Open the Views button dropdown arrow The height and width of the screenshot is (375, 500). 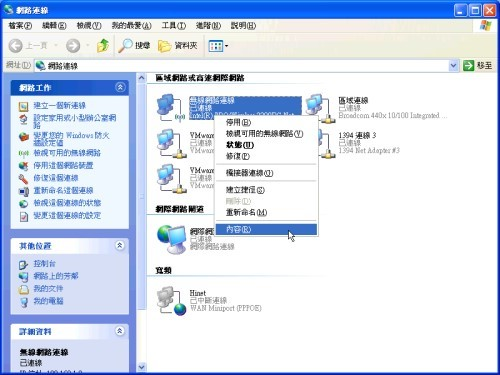click(x=227, y=46)
